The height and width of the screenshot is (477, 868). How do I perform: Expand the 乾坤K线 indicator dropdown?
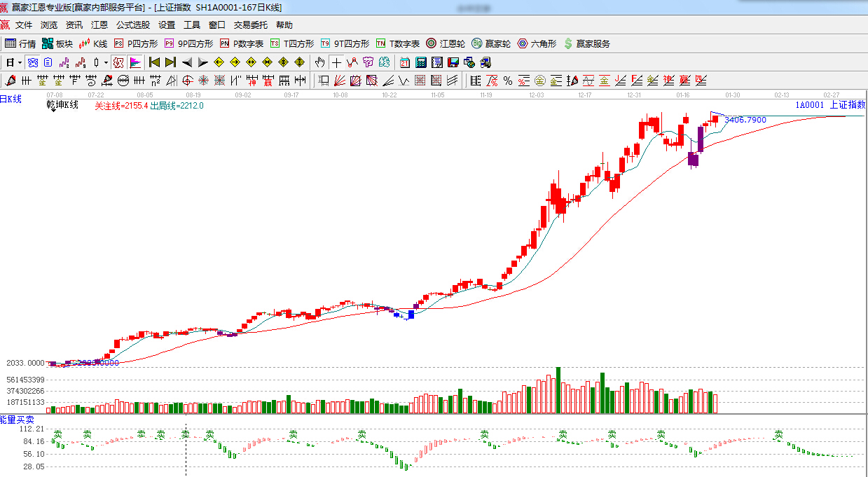coord(53,111)
